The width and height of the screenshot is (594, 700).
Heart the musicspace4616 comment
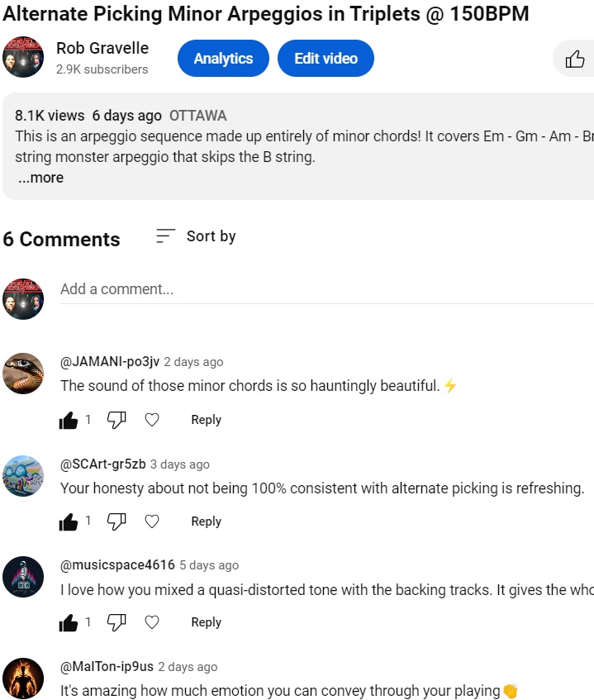coord(152,622)
